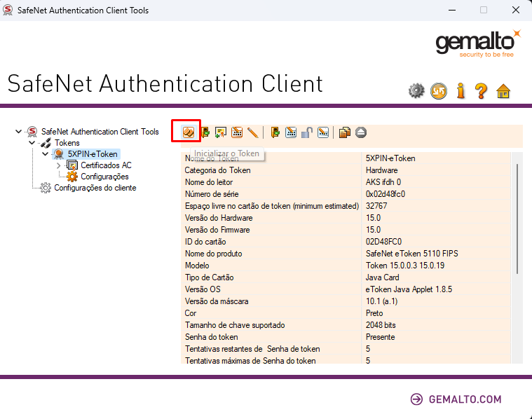Open help with question mark icon

(x=481, y=90)
